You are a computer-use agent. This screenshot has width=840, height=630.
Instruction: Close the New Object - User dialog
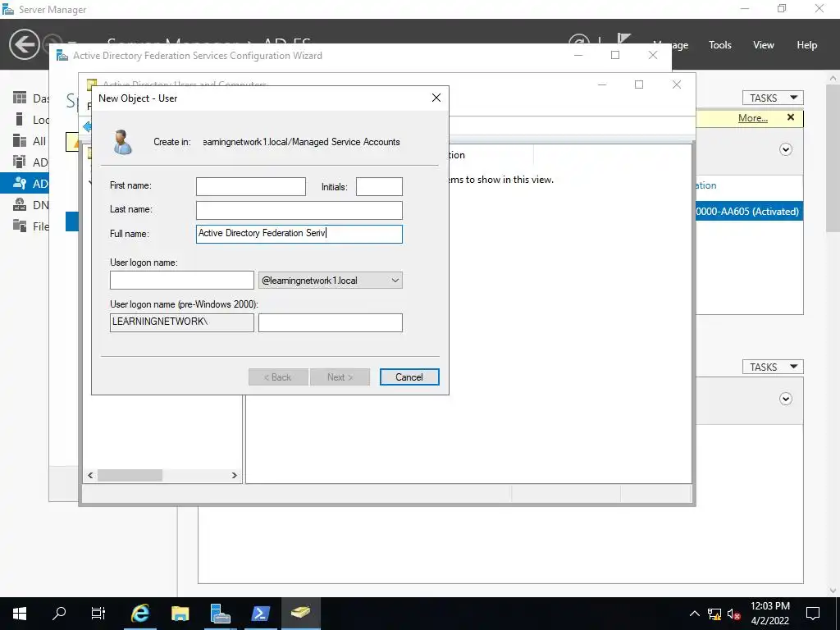(436, 98)
